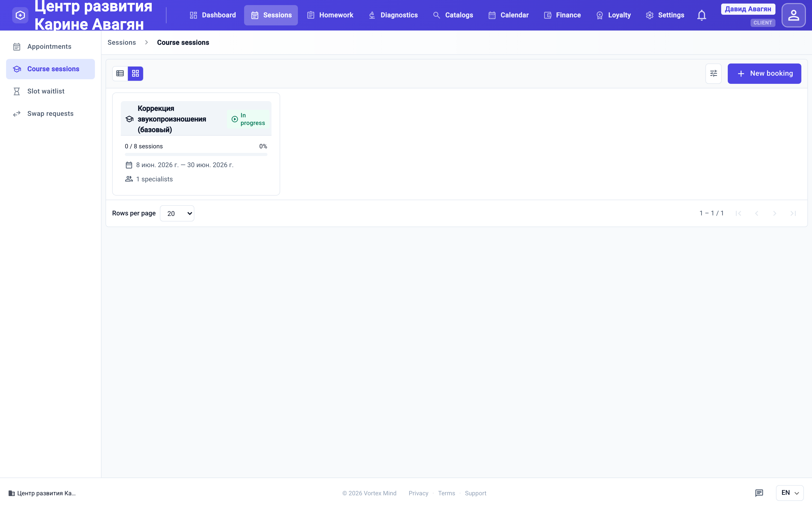
Task: Open the Privacy link
Action: pyautogui.click(x=418, y=493)
